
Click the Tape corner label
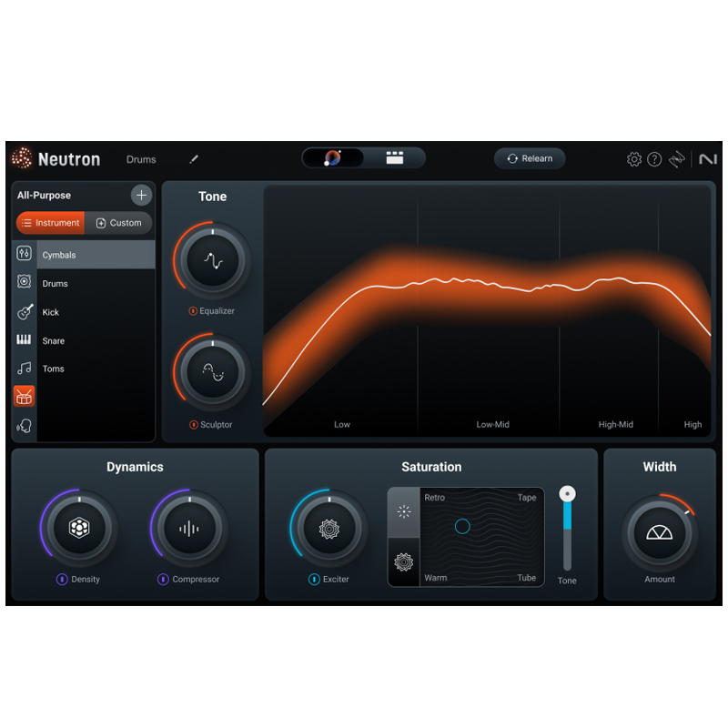pos(527,498)
